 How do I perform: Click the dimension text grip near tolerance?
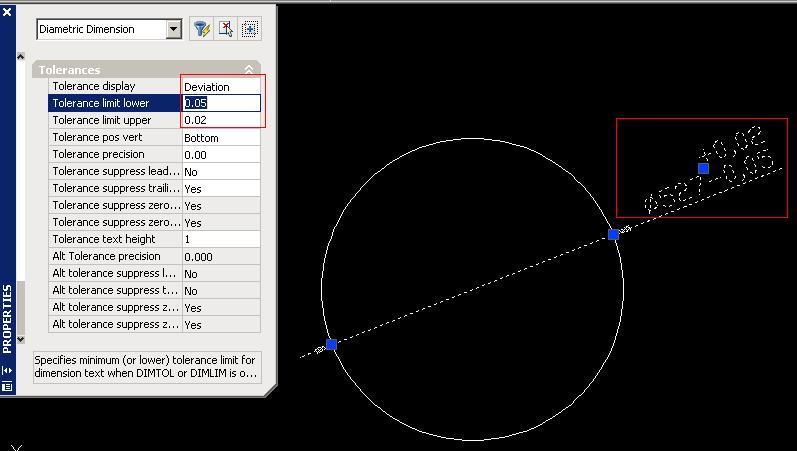[x=703, y=168]
